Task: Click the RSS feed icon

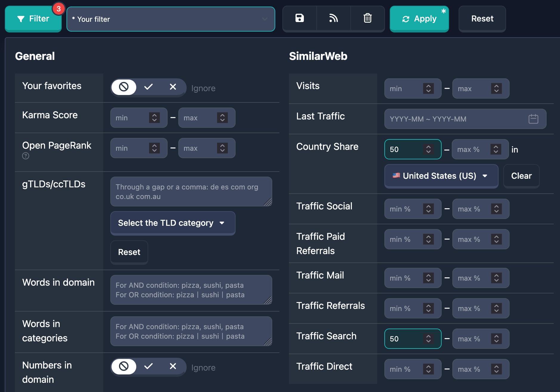Action: coord(333,18)
